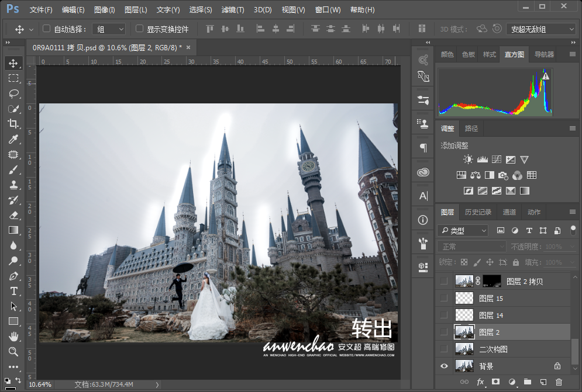Open the 不透明度 opacity dropdown
582x392 pixels.
571,247
